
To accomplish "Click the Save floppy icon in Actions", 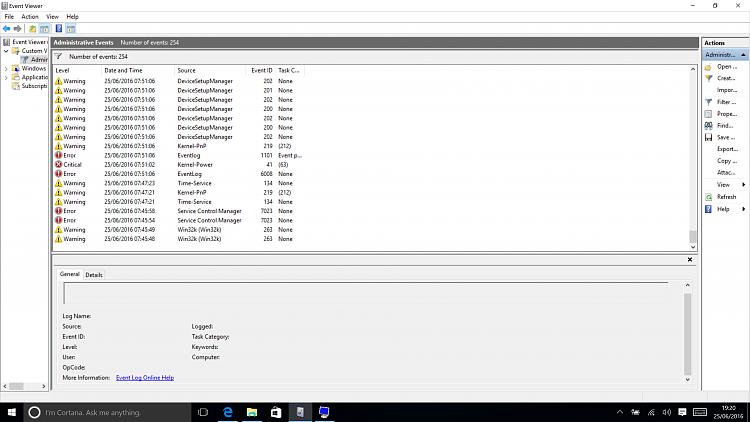I will pyautogui.click(x=708, y=137).
